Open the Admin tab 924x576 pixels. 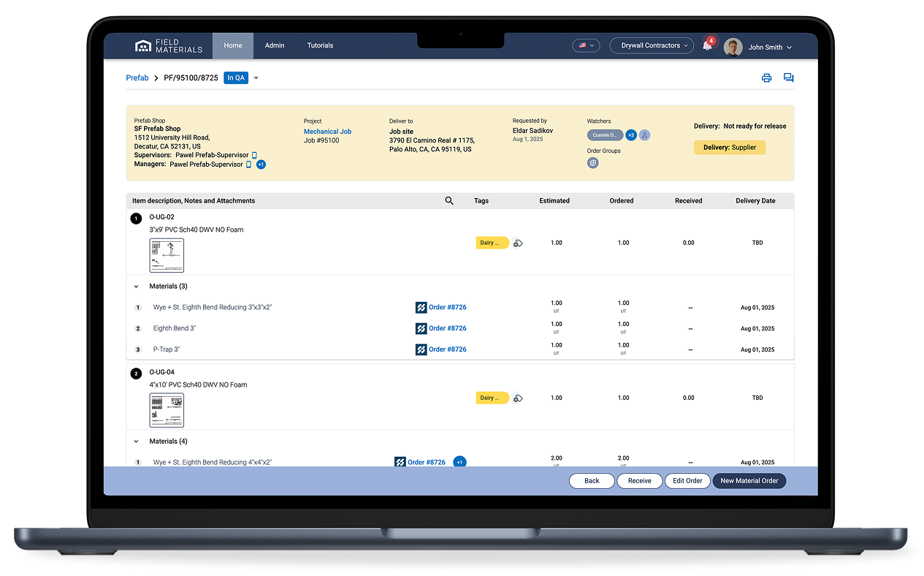[275, 45]
